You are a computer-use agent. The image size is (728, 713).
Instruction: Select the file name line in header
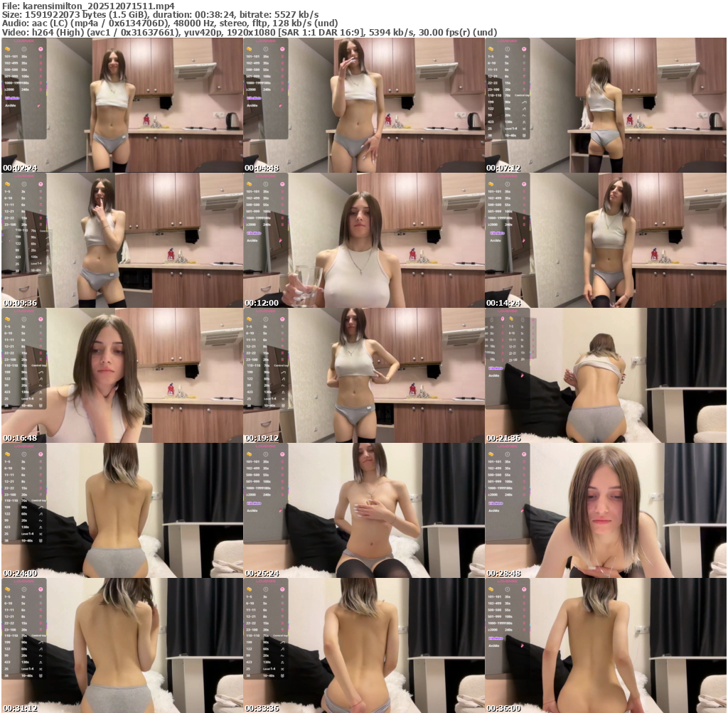(89, 6)
